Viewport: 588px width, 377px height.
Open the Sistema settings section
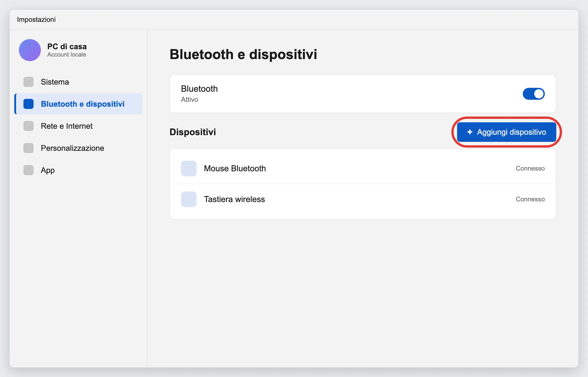[x=79, y=82]
